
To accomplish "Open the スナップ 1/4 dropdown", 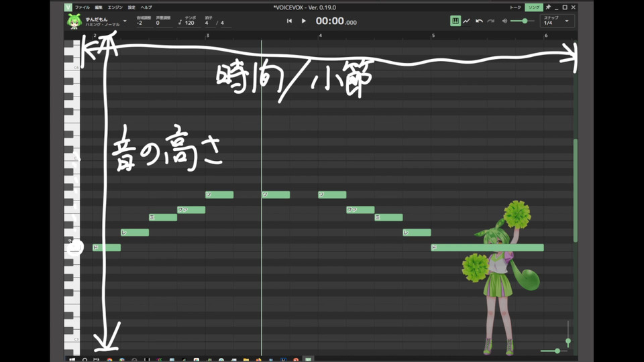I will (x=557, y=21).
